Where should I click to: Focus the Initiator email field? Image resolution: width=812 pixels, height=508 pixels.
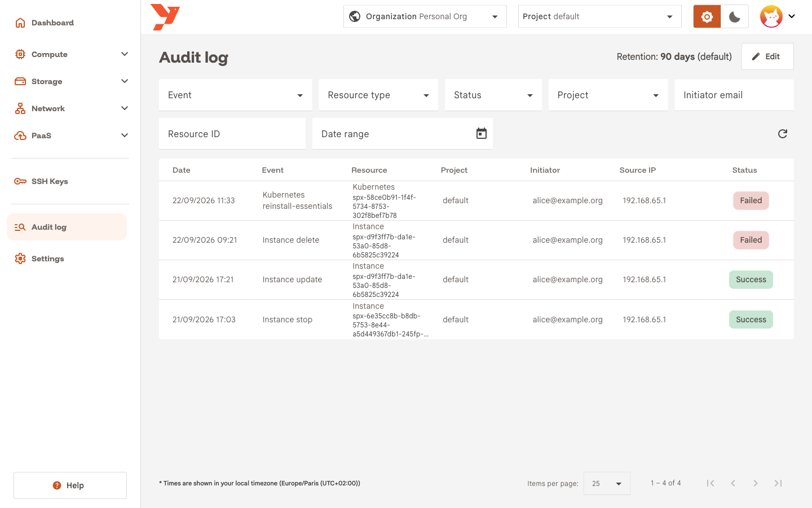734,95
